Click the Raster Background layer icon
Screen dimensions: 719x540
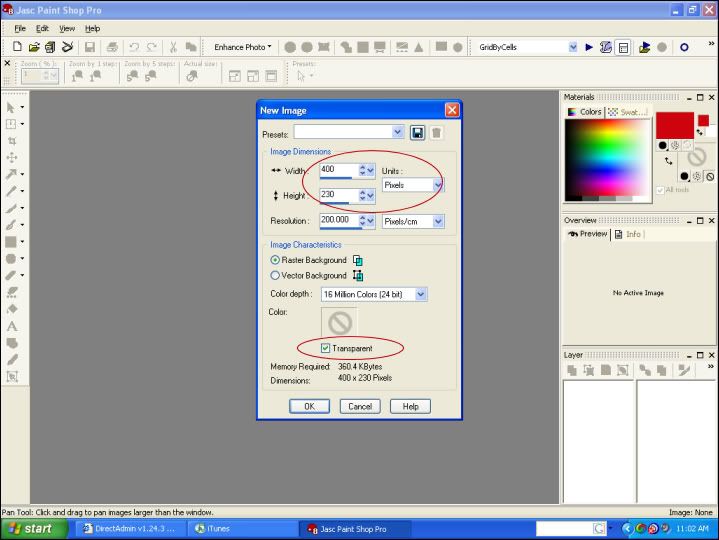click(x=358, y=260)
